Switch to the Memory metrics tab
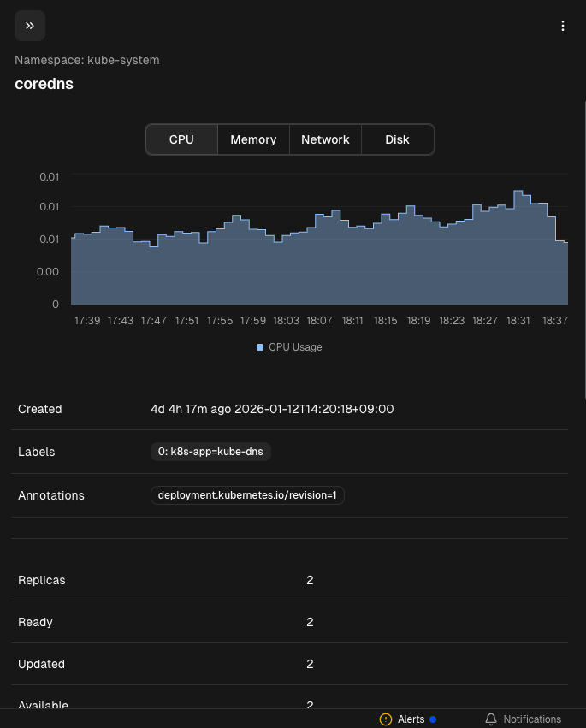Viewport: 586px width, 728px height. click(x=253, y=139)
